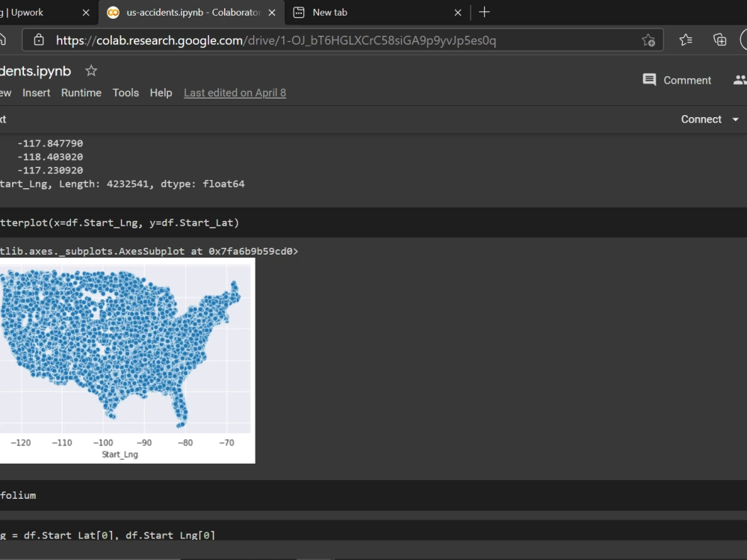View site security via the lock icon
747x560 pixels.
[x=38, y=40]
